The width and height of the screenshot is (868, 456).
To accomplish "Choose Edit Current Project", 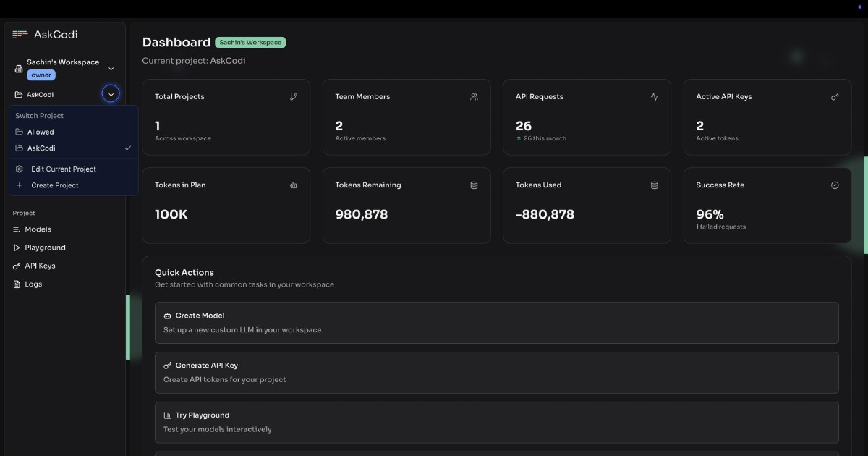I will pos(73,169).
